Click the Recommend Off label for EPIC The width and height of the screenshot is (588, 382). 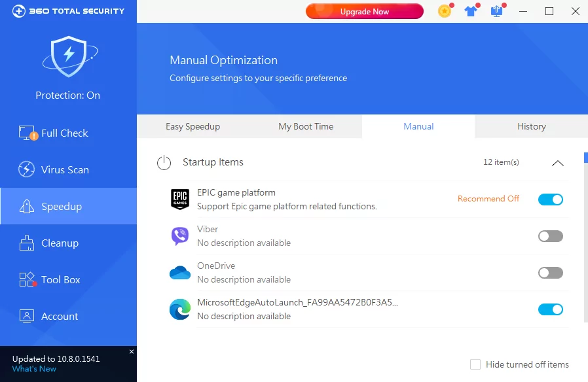[x=488, y=198]
